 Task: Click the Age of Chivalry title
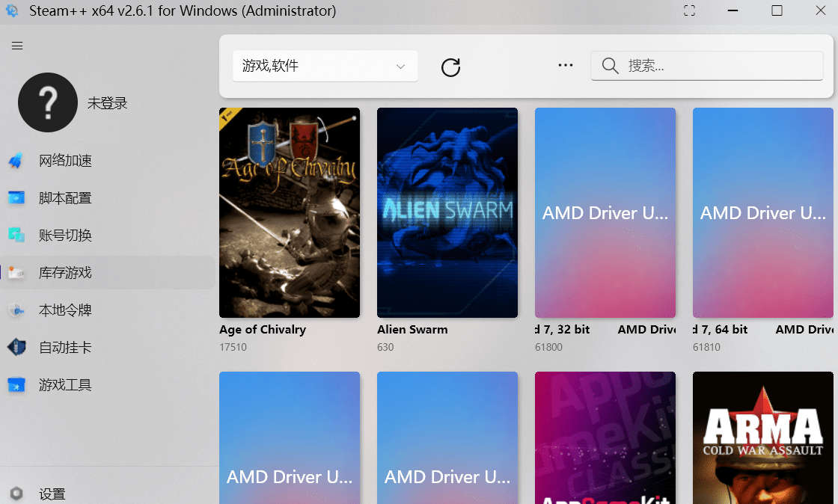[263, 330]
